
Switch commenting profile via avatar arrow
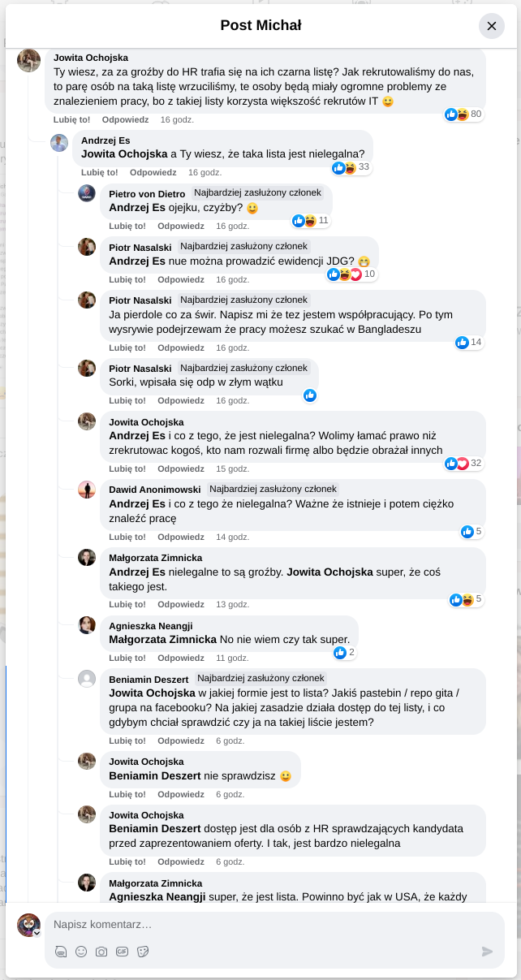37,933
